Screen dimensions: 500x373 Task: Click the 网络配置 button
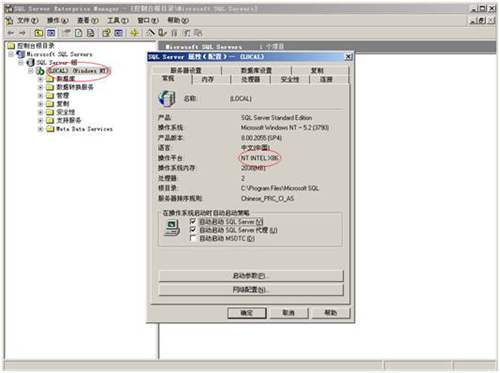pyautogui.click(x=251, y=290)
